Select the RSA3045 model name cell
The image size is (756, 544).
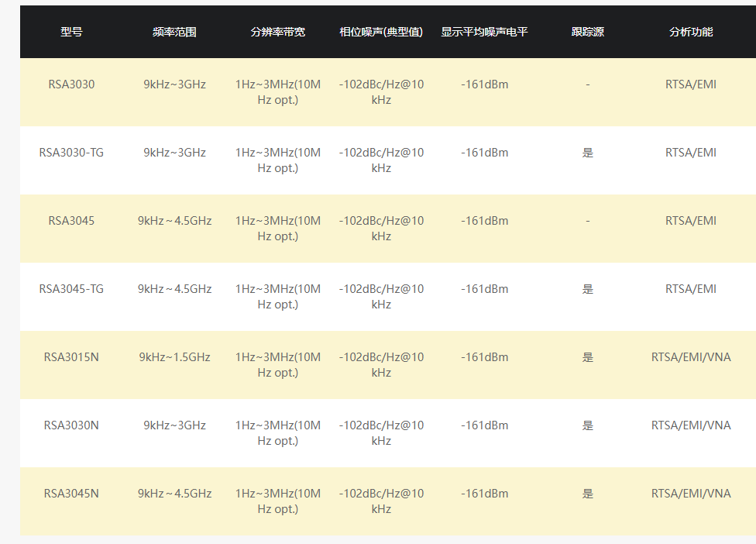(x=71, y=221)
